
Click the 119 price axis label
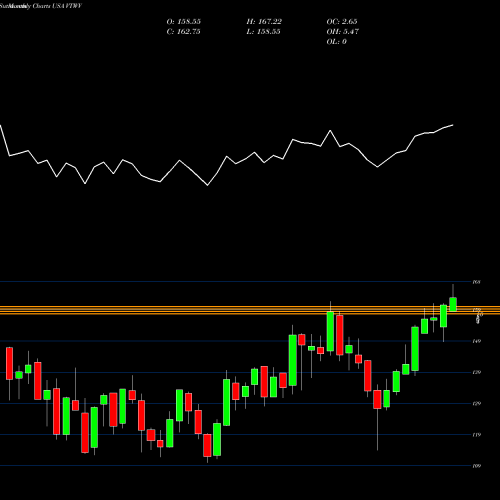coord(477,435)
